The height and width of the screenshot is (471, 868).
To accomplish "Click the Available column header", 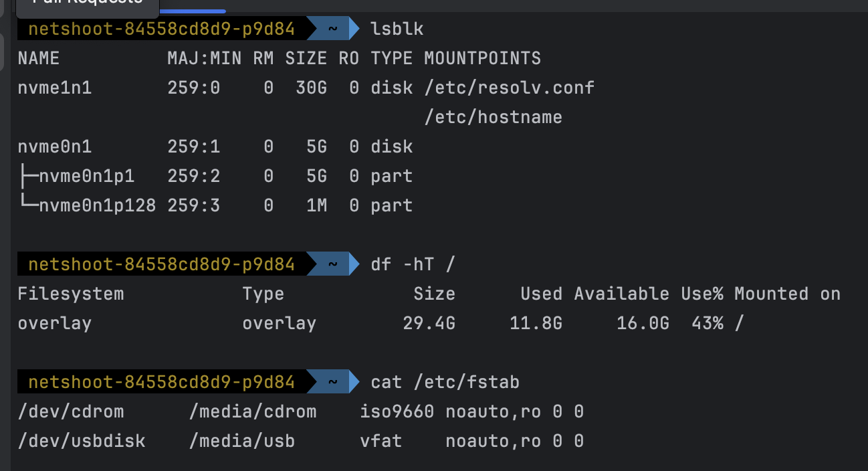I will [621, 294].
